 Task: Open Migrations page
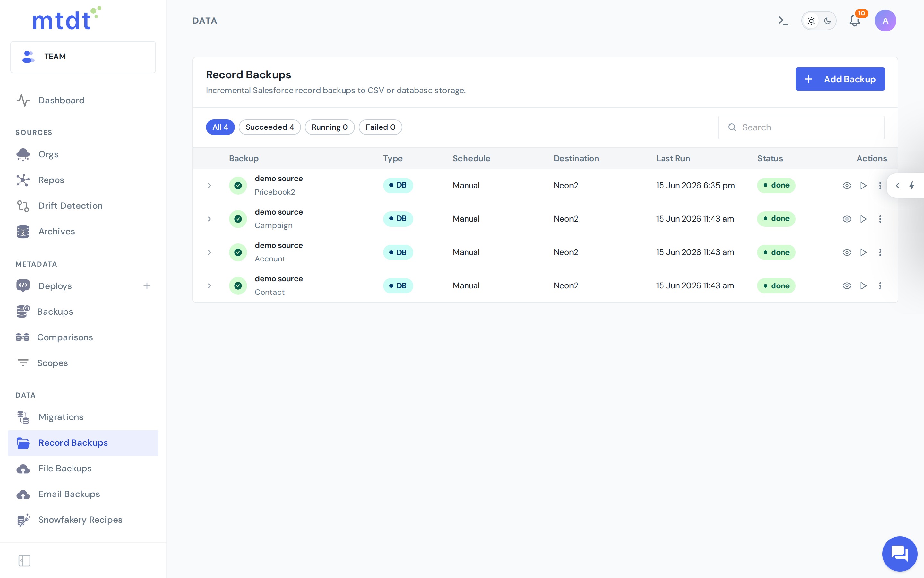(x=83, y=417)
